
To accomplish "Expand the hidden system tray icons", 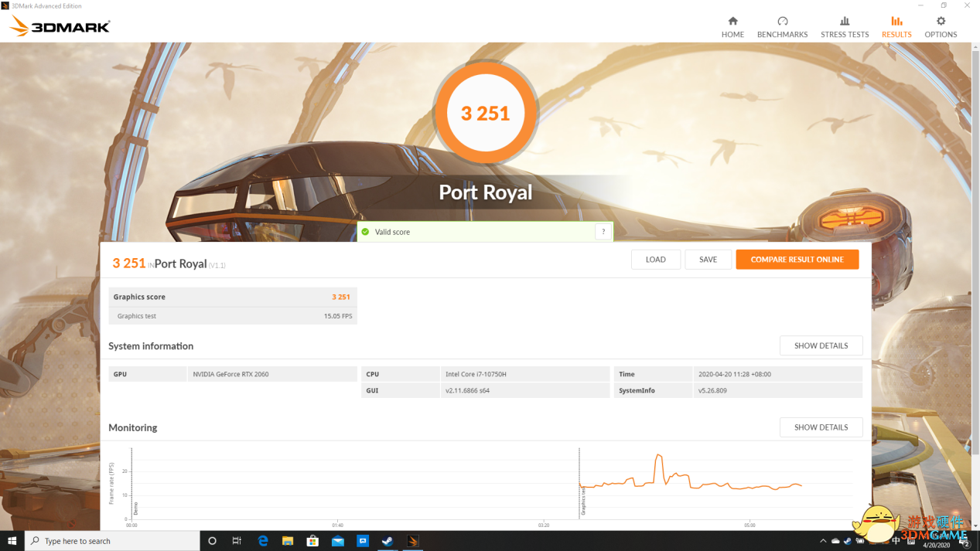I will click(x=823, y=541).
